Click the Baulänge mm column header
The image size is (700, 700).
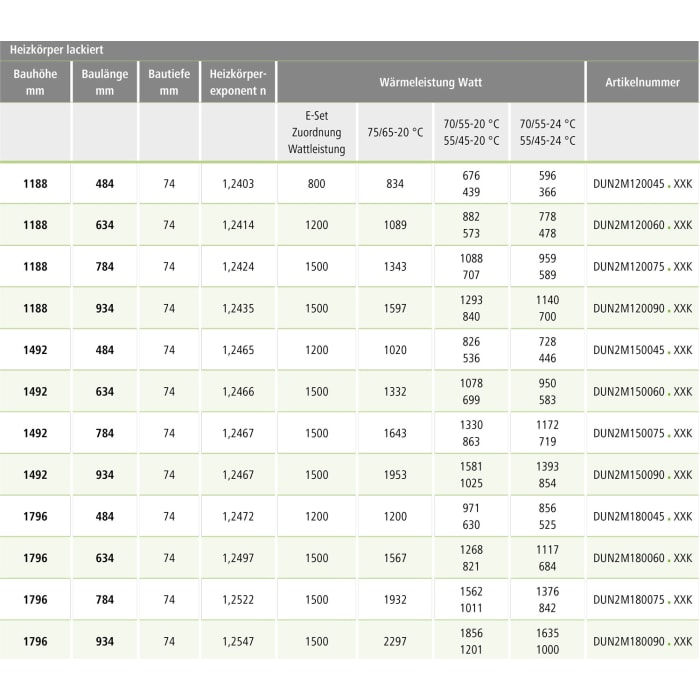coord(105,82)
